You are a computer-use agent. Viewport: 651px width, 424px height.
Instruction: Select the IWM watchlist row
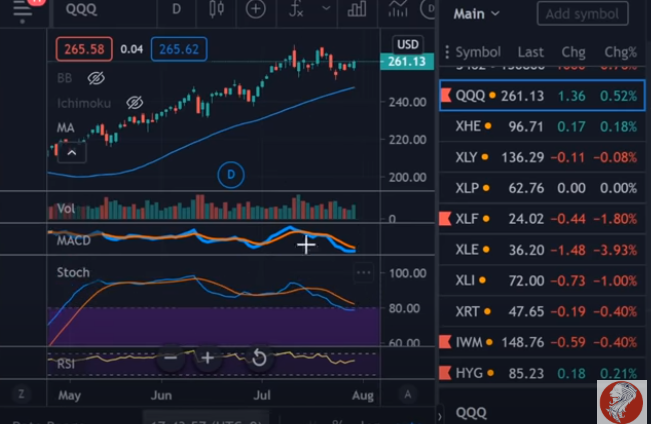coord(542,342)
